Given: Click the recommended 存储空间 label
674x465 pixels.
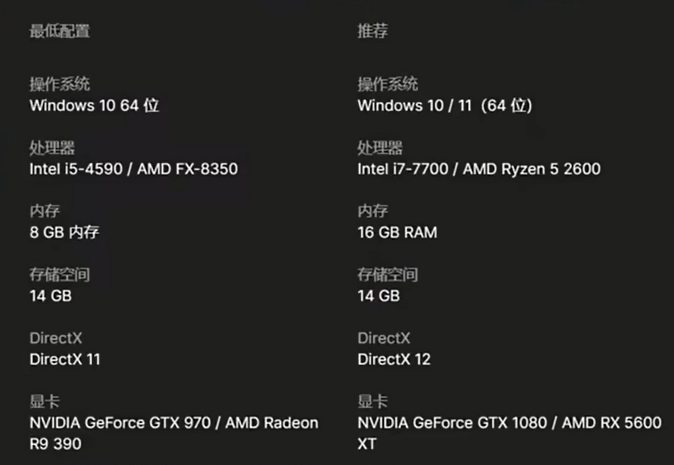Looking at the screenshot, I should [x=388, y=274].
